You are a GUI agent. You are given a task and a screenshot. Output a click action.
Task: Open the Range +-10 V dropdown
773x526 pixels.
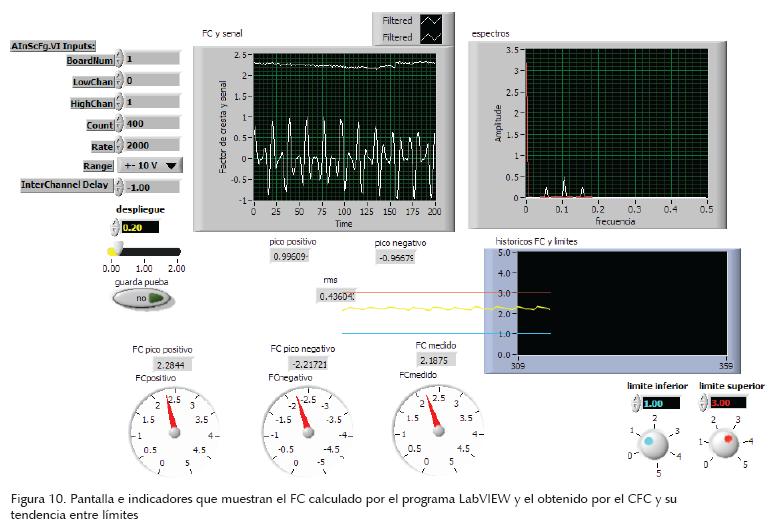point(149,165)
